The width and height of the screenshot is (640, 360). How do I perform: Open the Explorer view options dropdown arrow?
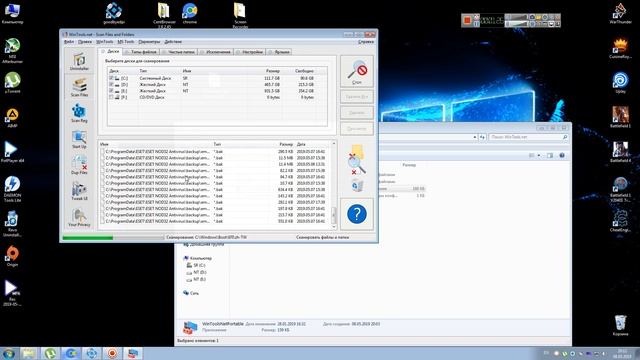coord(539,156)
